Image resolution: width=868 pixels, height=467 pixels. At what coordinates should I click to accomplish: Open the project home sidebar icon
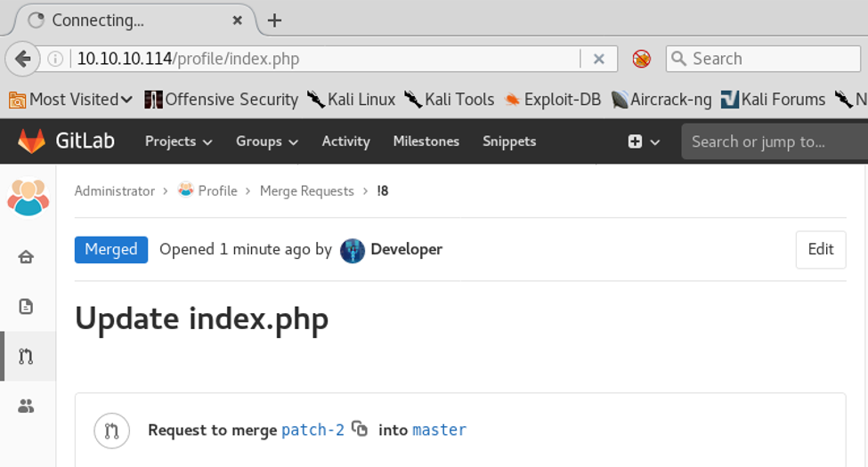[x=26, y=257]
